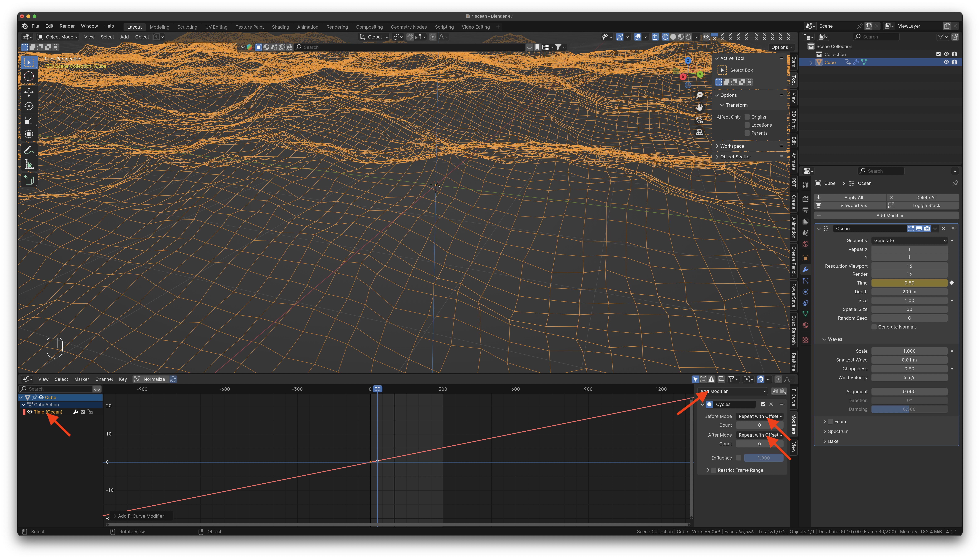Screen dimensions: 980x559
Task: Enable the Foam checkbox
Action: pyautogui.click(x=830, y=422)
